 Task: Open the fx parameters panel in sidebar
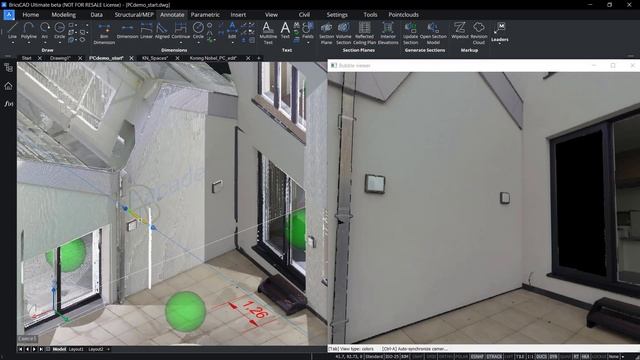pos(8,104)
